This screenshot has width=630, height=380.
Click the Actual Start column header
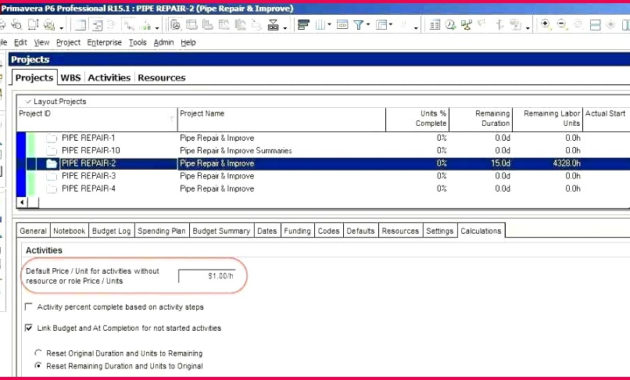click(606, 119)
